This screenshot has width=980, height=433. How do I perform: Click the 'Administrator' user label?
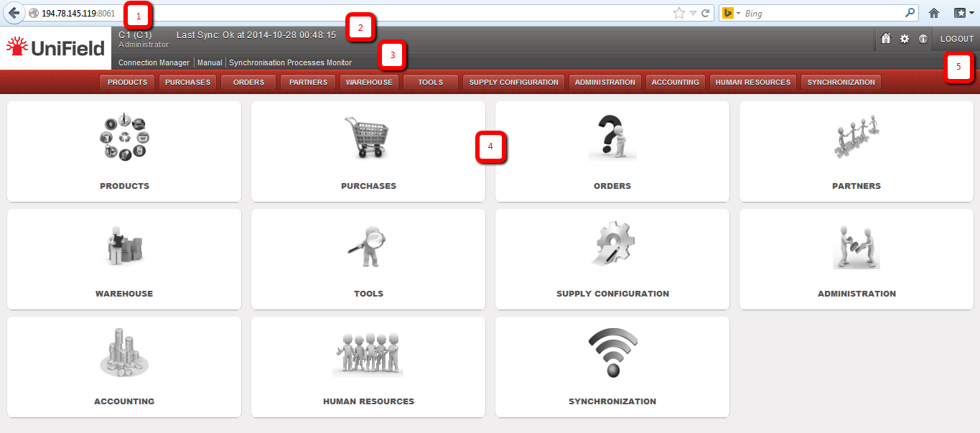(144, 44)
